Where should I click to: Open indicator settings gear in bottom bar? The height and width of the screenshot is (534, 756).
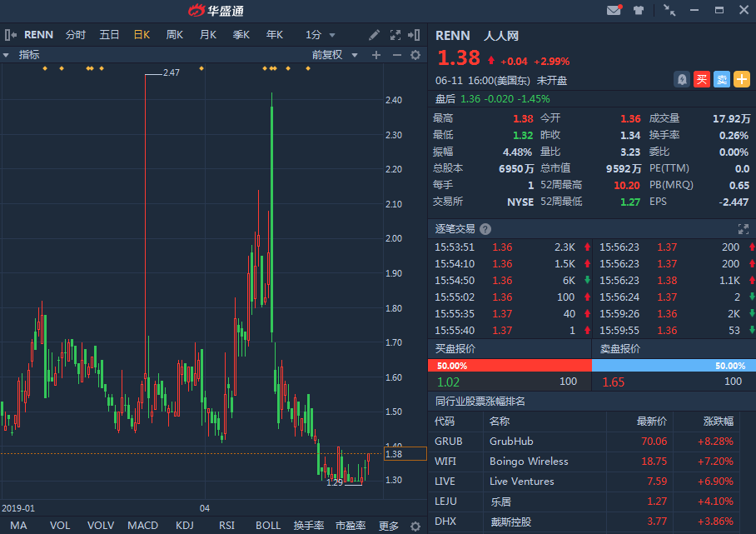coord(415,526)
